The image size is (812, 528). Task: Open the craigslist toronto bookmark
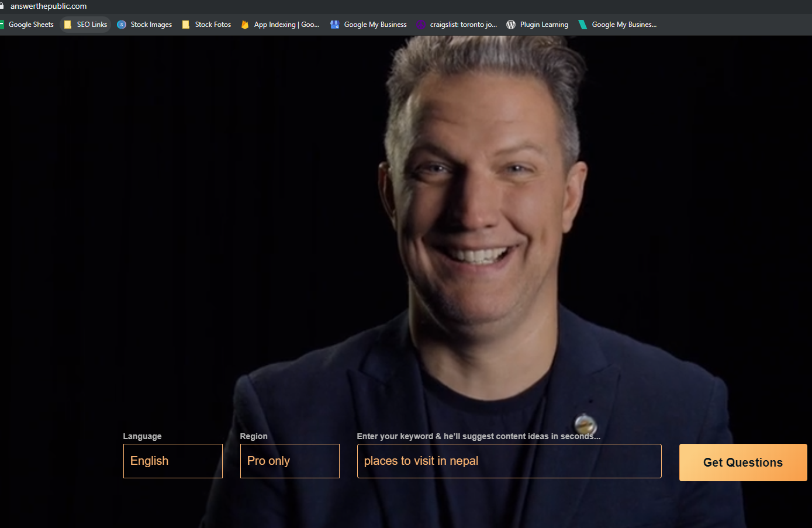tap(457, 25)
